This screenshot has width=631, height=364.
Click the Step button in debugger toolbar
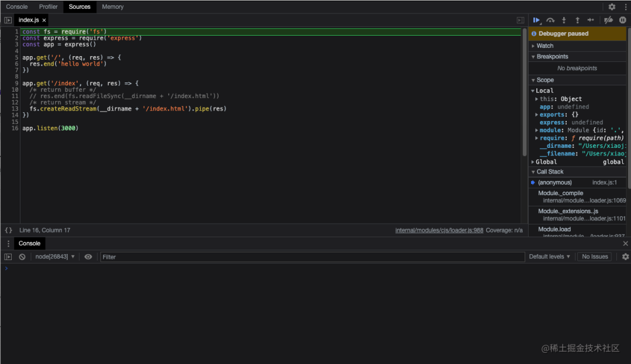(591, 20)
